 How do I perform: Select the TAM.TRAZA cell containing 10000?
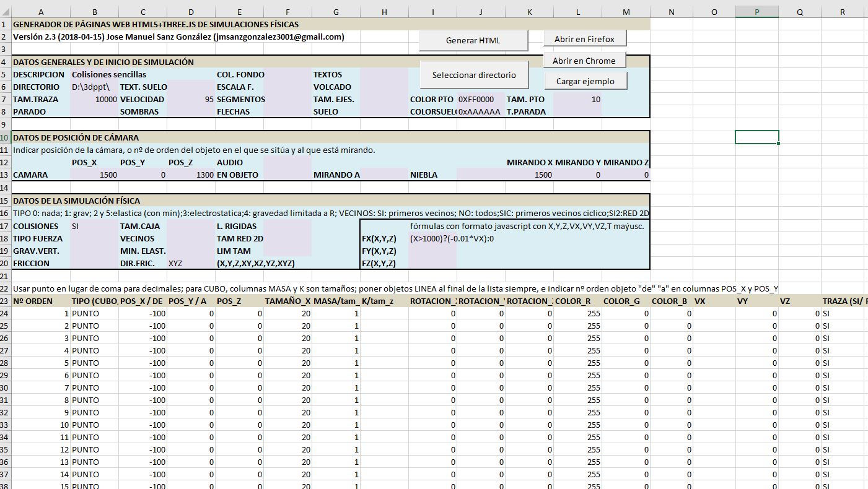(94, 100)
